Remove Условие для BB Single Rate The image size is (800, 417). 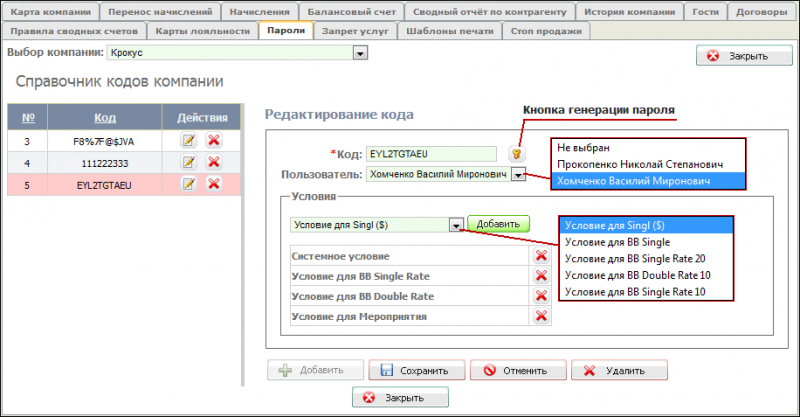point(541,276)
